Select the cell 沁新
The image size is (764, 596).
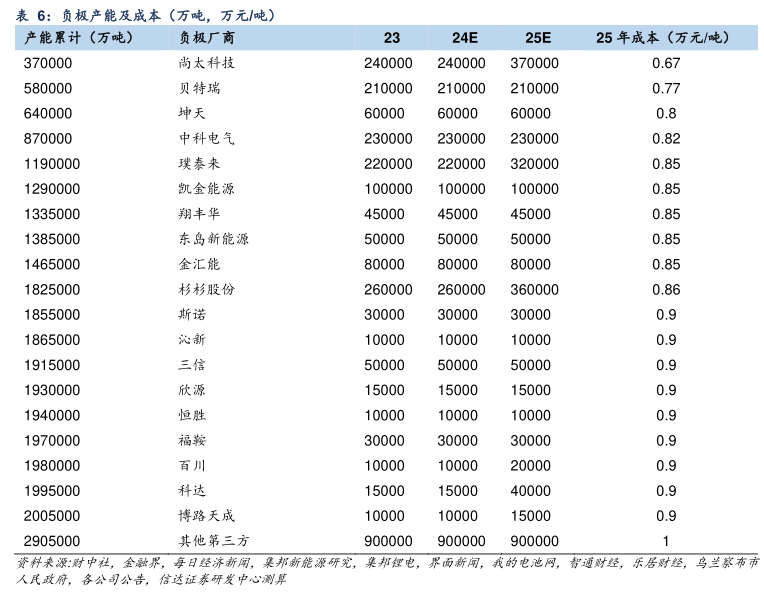coord(192,340)
